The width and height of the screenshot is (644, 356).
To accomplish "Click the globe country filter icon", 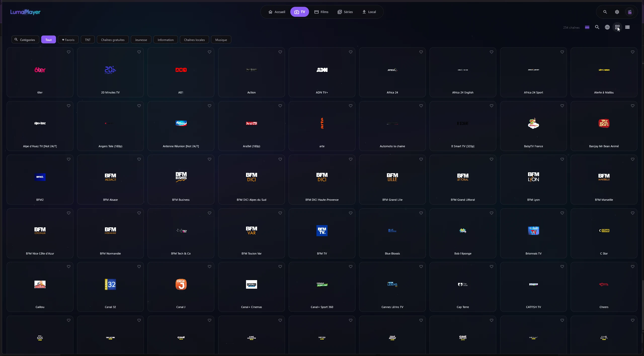I will [607, 27].
